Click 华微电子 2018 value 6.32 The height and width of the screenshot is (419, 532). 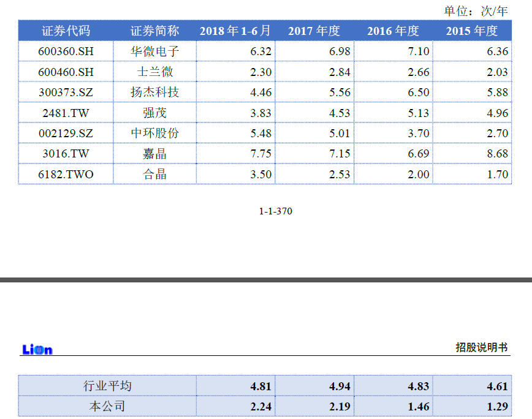261,51
